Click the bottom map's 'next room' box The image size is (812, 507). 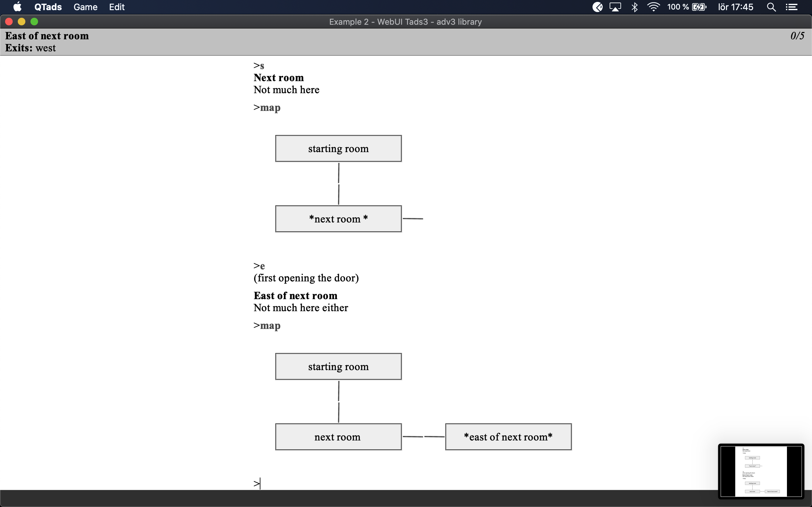[338, 437]
